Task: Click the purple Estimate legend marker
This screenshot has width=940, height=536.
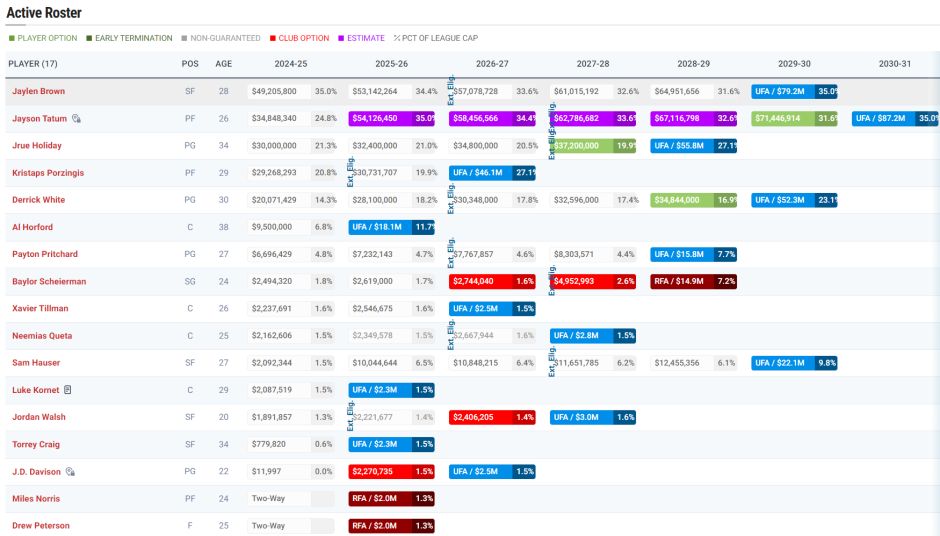Action: pos(340,38)
